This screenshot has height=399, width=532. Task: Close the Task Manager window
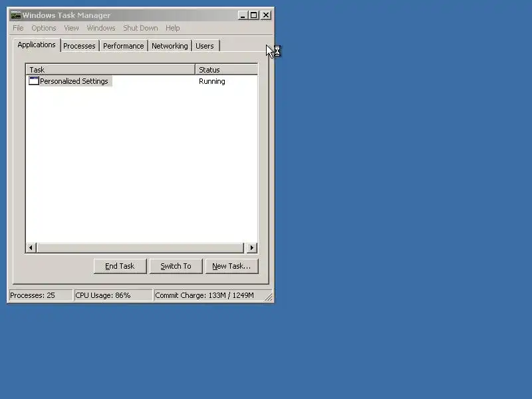click(266, 15)
